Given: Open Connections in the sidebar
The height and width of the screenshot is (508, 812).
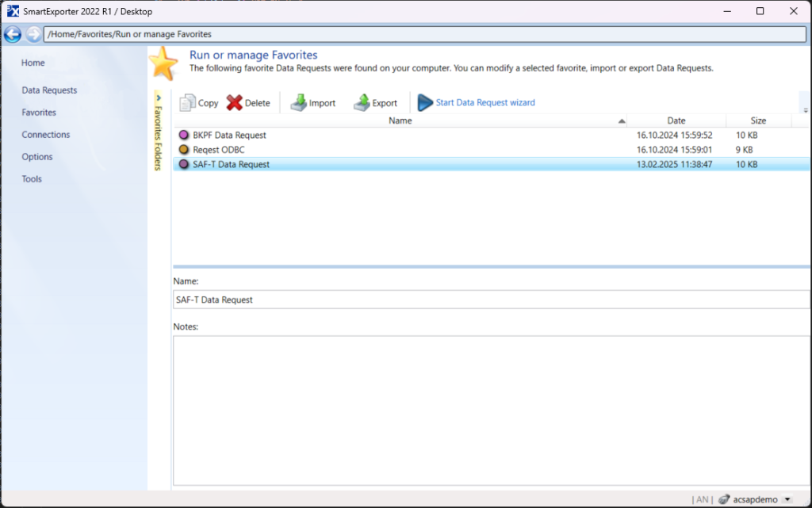Looking at the screenshot, I should 45,135.
